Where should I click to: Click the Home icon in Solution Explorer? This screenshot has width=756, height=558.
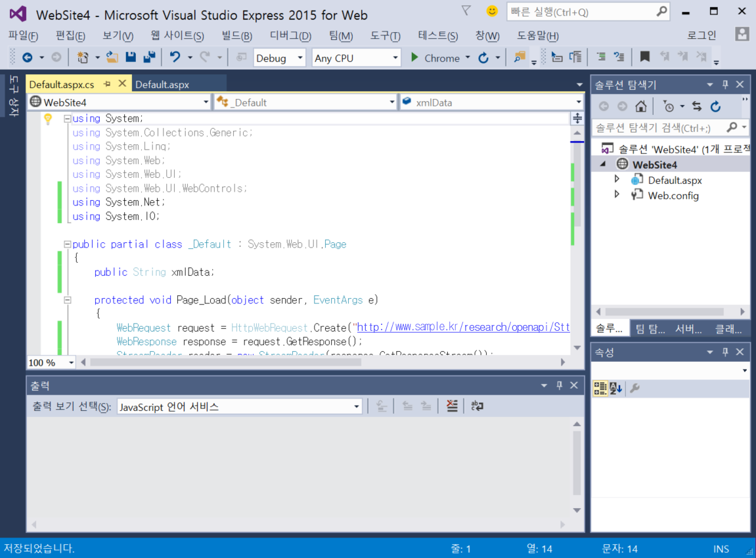[641, 106]
